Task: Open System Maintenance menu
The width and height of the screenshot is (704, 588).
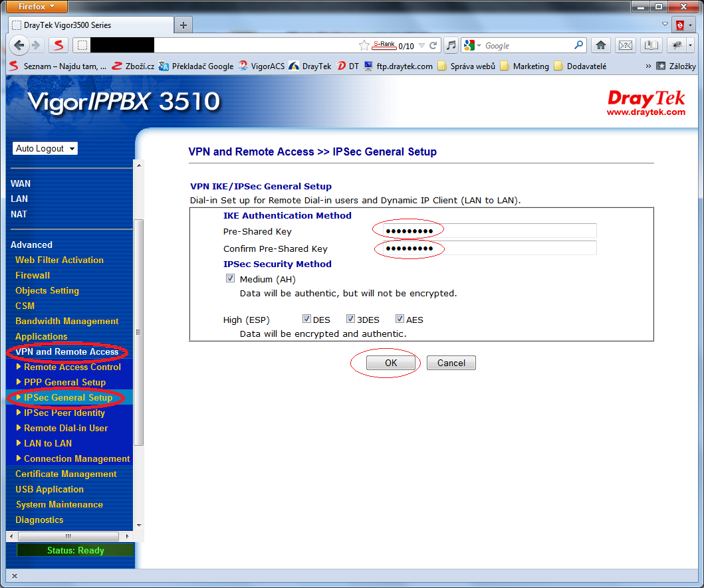Action: click(x=59, y=504)
